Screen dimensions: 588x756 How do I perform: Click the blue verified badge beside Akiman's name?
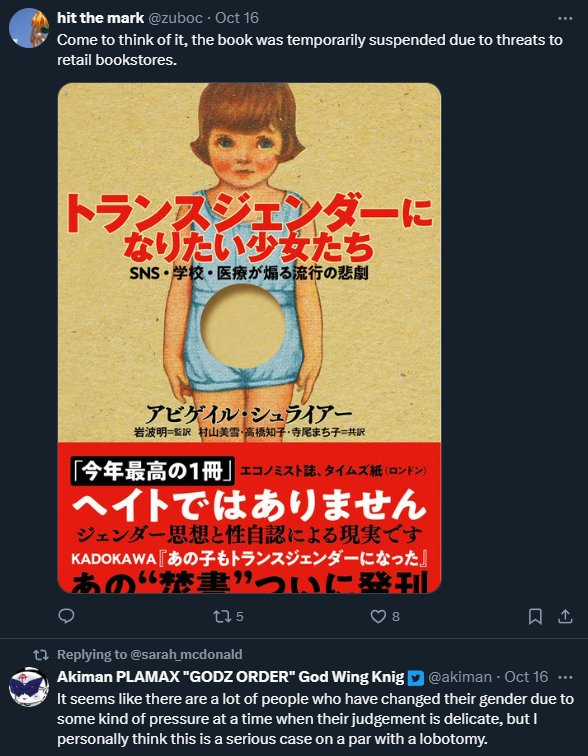415,678
